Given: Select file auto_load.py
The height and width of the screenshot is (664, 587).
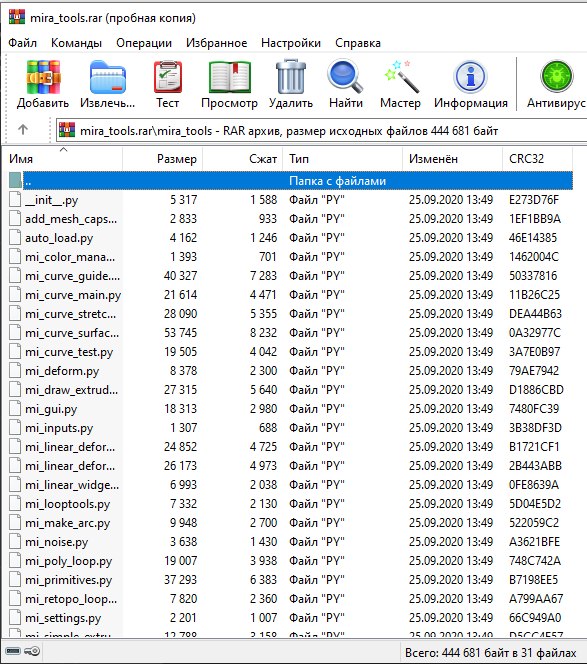Looking at the screenshot, I should (58, 238).
